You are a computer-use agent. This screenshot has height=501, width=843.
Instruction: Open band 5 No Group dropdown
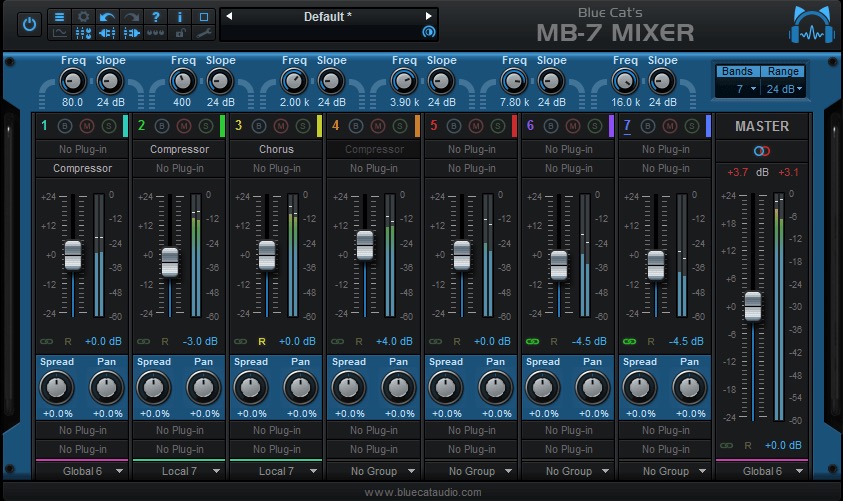(x=471, y=471)
